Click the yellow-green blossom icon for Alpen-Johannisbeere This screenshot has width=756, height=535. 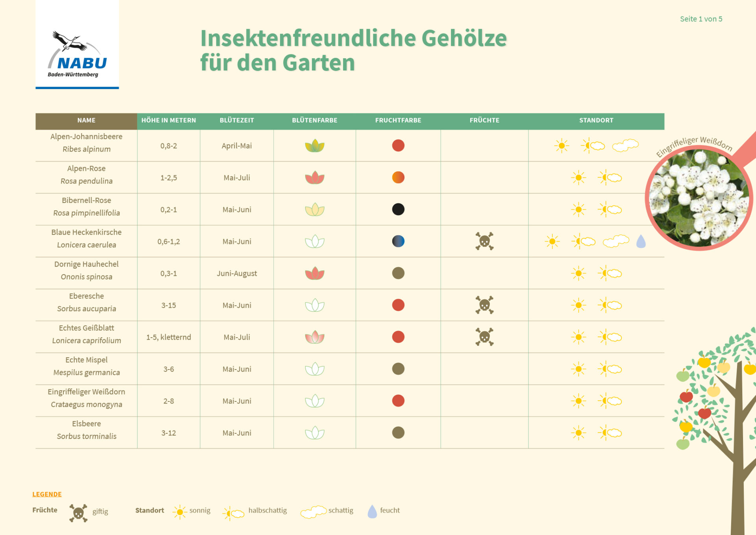315,146
